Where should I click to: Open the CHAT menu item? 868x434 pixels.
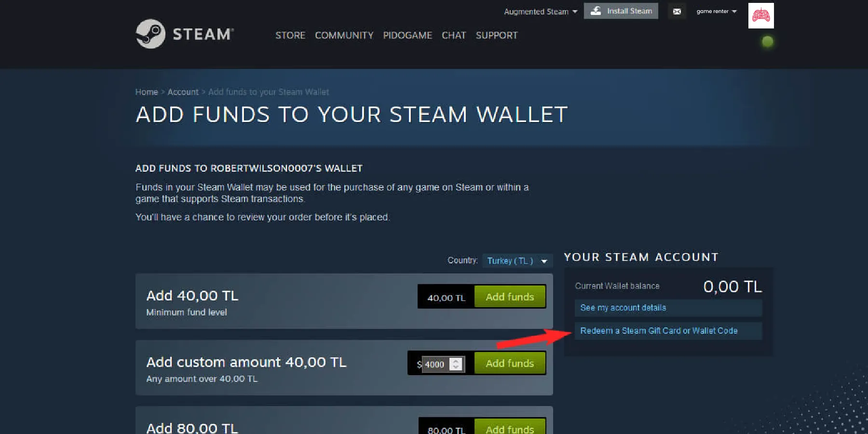454,35
